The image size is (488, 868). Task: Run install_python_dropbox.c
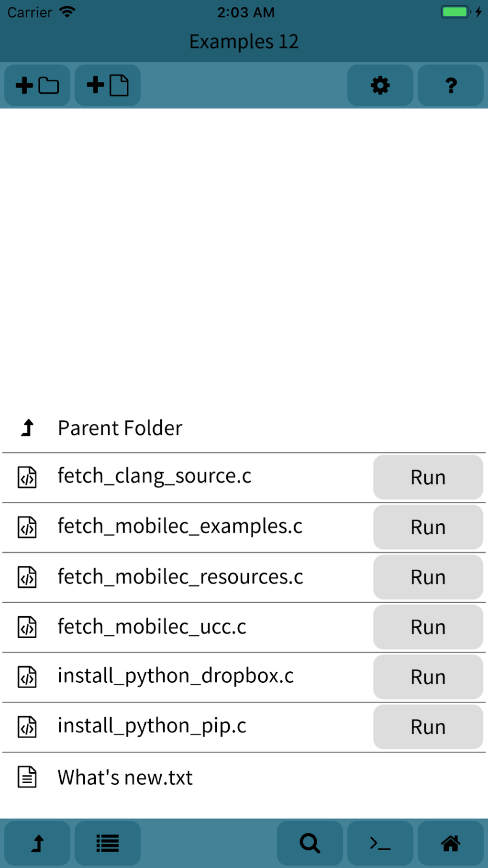tap(427, 677)
